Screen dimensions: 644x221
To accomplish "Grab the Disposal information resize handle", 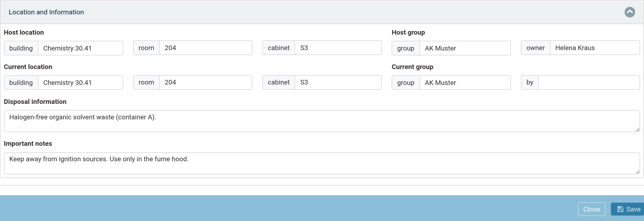I will 638,129.
